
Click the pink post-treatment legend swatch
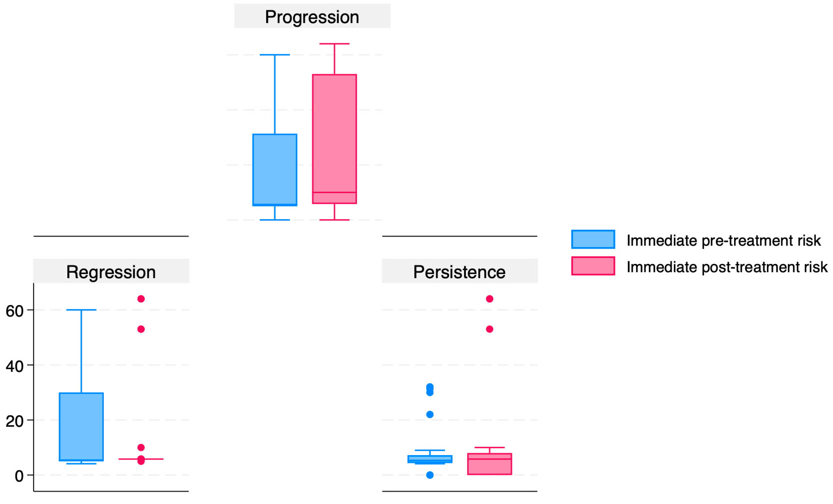[x=593, y=266]
